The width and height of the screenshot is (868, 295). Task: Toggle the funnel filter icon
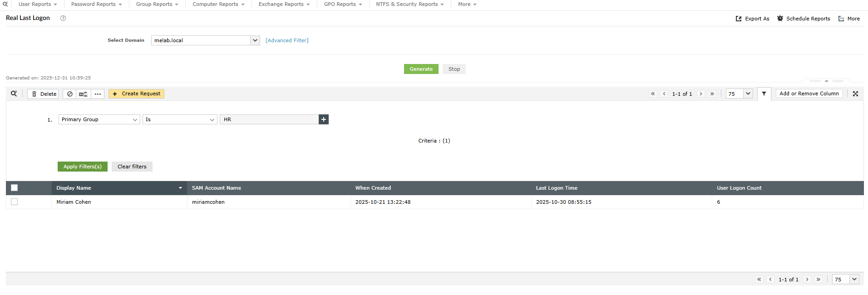764,93
